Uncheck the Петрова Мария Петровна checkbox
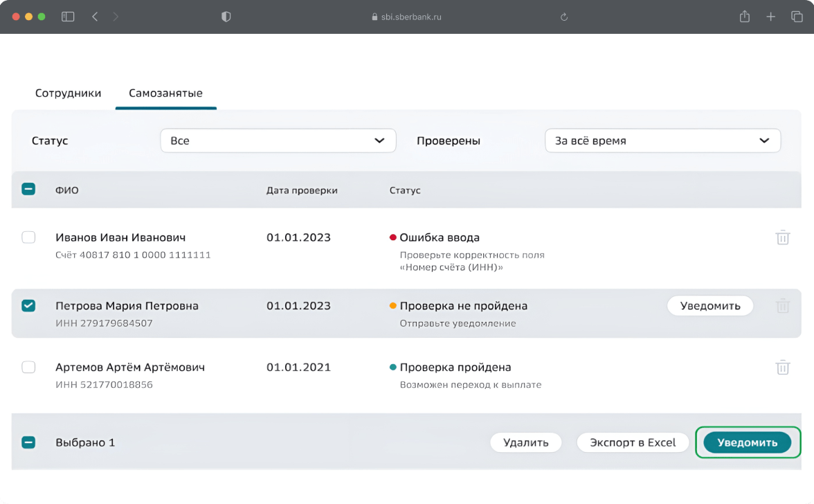Image resolution: width=814 pixels, height=504 pixels. pyautogui.click(x=28, y=305)
